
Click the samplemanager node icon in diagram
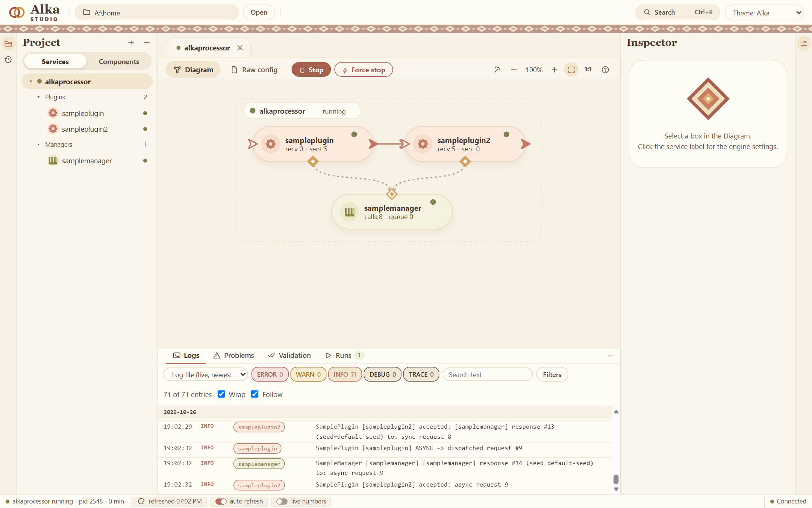350,212
